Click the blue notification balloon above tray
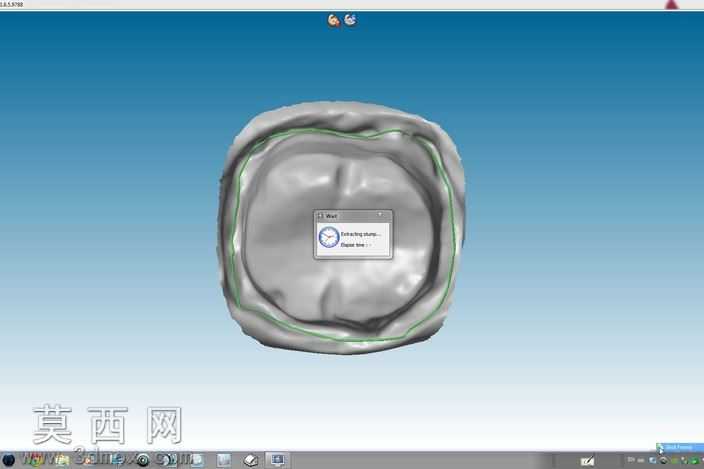This screenshot has height=469, width=704. coord(679,447)
